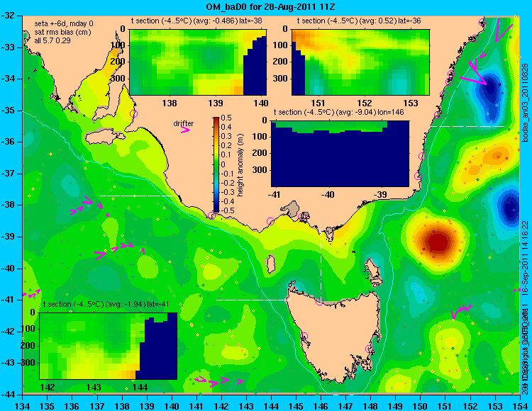Click the -35 label on left latitude axis
This screenshot has width=532, height=411.
(x=9, y=111)
